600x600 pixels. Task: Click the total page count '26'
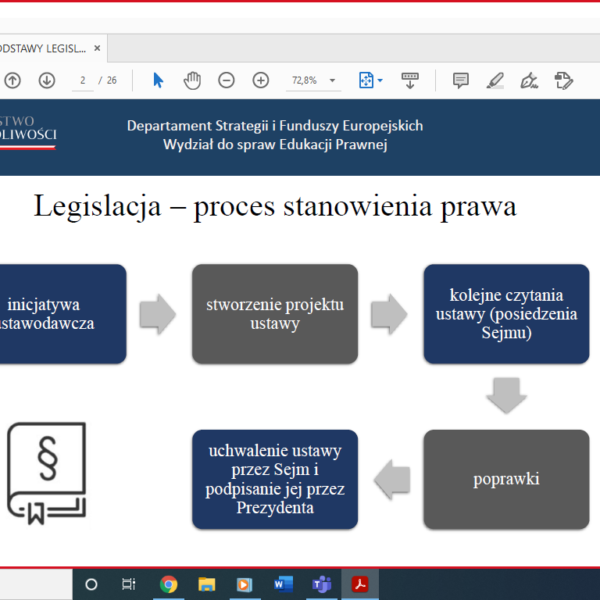point(111,80)
